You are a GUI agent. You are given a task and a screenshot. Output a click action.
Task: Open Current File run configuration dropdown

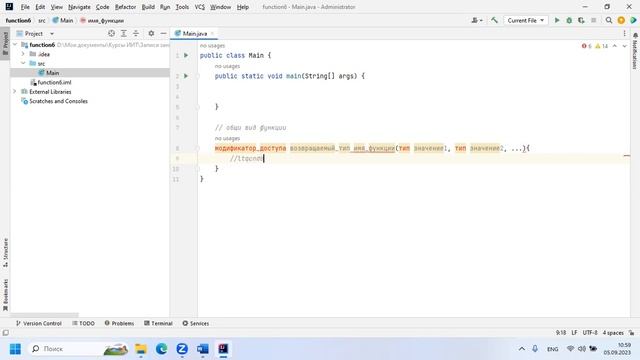pyautogui.click(x=525, y=20)
